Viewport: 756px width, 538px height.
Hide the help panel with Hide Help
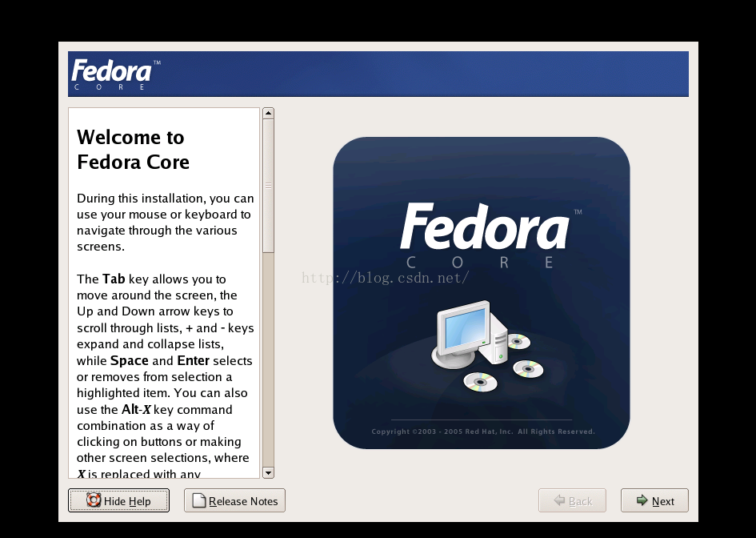tap(118, 500)
